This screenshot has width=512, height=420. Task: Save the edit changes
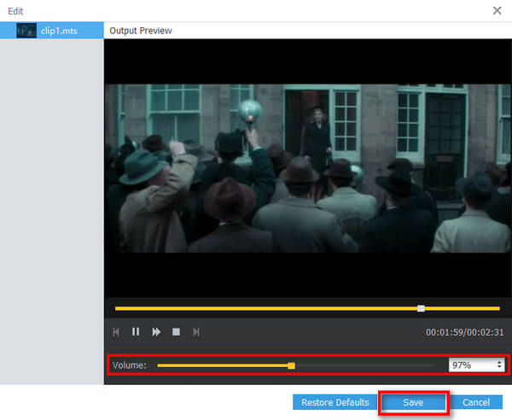coord(413,402)
